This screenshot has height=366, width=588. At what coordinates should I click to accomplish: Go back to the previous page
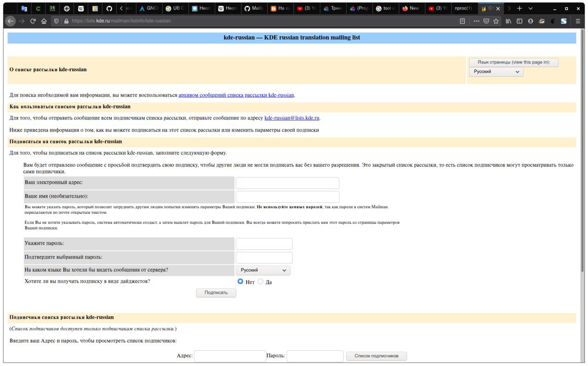[11, 21]
